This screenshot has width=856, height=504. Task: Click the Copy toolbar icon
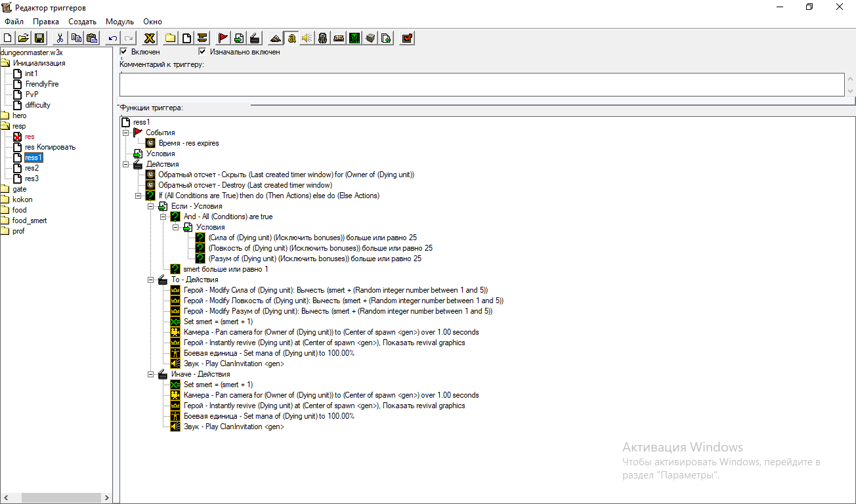pos(76,38)
